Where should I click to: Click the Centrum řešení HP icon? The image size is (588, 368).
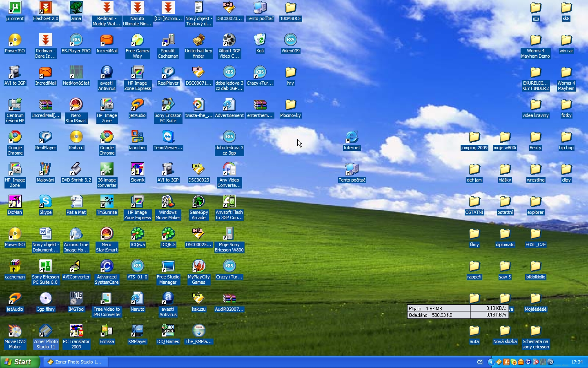[15, 111]
